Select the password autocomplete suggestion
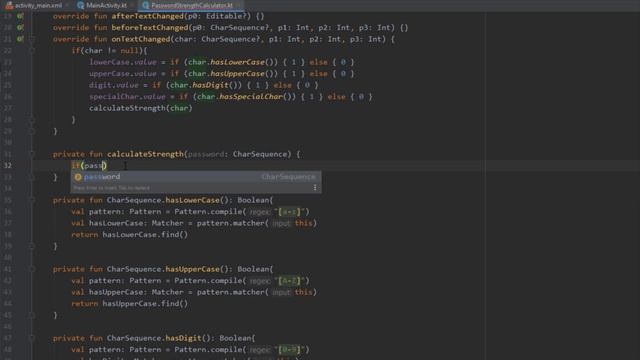640x360 pixels. [196, 177]
